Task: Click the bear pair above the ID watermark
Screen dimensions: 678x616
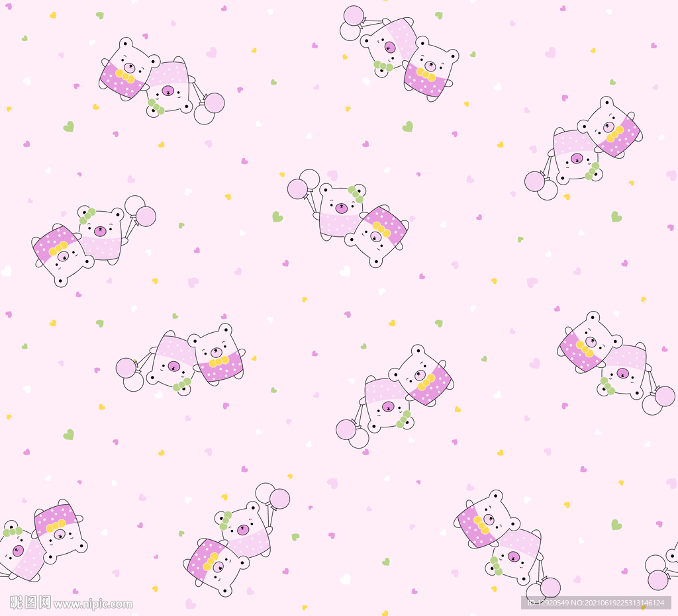Action: 503,536
